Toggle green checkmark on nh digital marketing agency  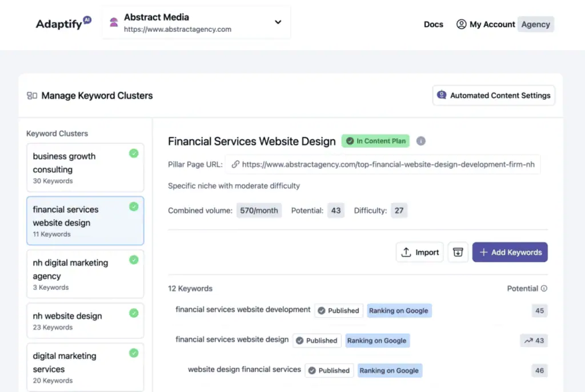tap(134, 260)
